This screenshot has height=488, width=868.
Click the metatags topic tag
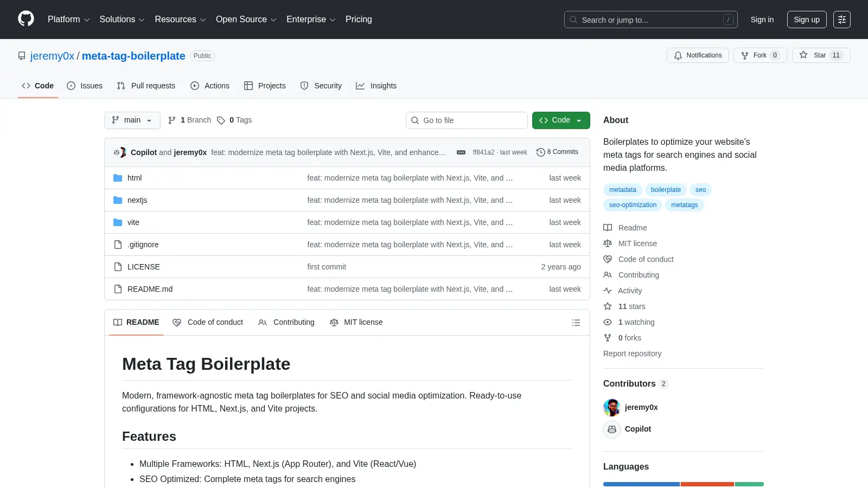pos(684,205)
